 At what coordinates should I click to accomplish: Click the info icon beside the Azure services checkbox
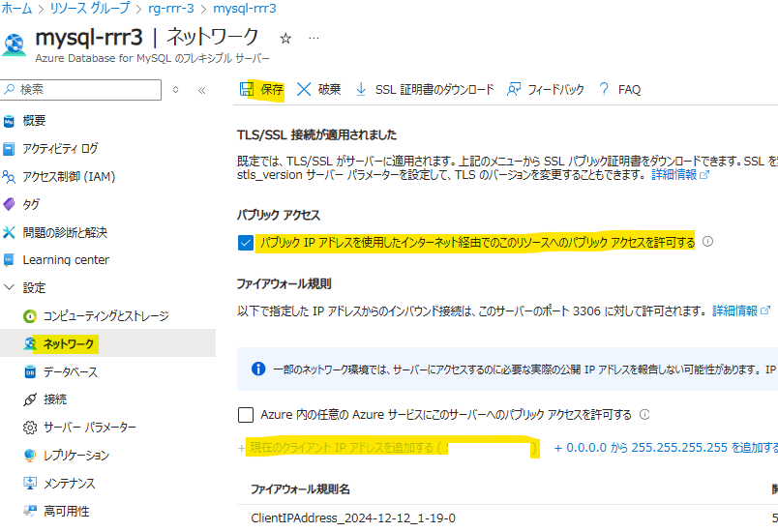click(644, 415)
